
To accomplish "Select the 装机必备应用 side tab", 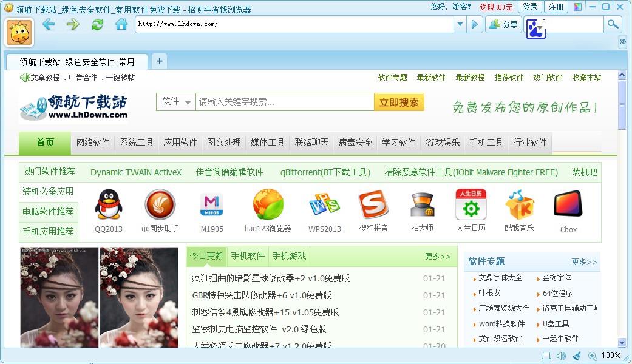I will [48, 192].
